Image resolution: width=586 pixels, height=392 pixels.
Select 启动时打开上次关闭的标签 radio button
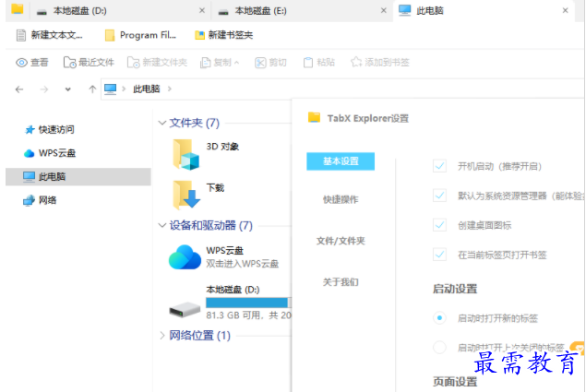tap(439, 348)
